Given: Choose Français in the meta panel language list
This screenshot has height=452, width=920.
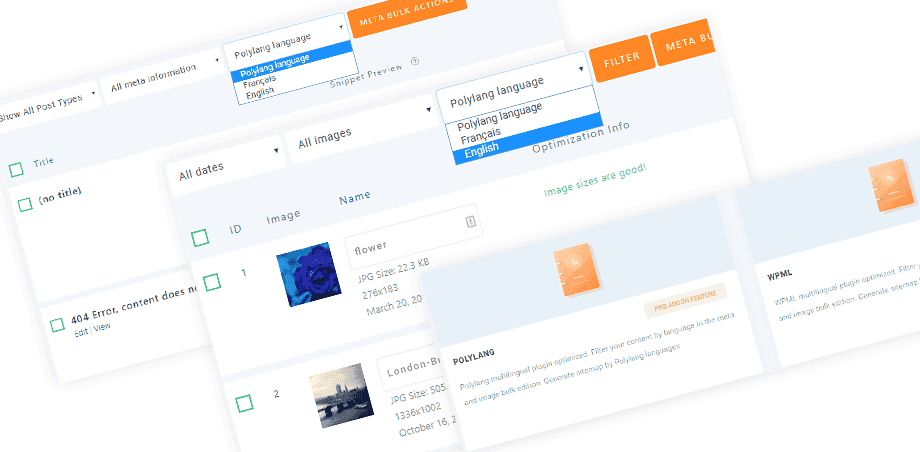Looking at the screenshot, I should [x=259, y=83].
